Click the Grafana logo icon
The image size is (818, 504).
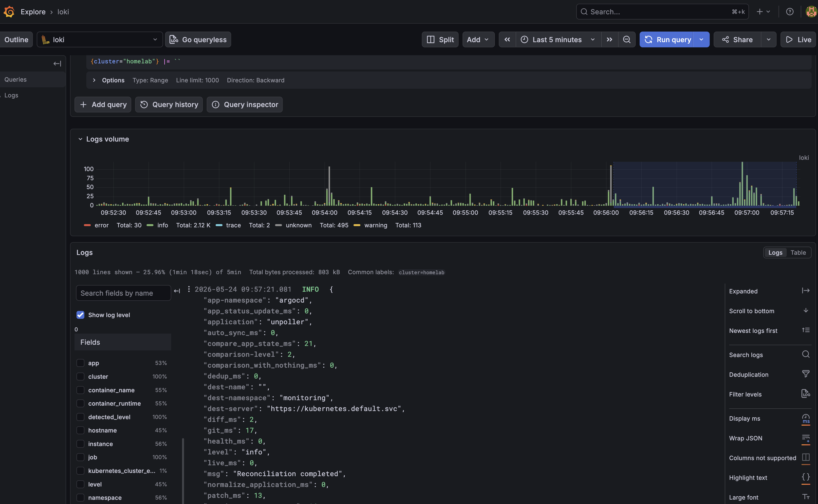(9, 12)
